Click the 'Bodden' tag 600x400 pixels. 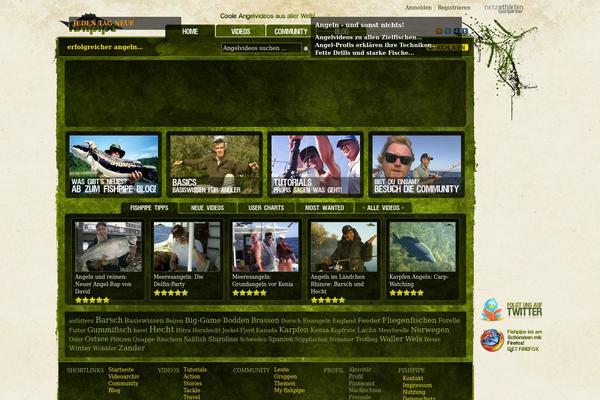[x=236, y=320]
